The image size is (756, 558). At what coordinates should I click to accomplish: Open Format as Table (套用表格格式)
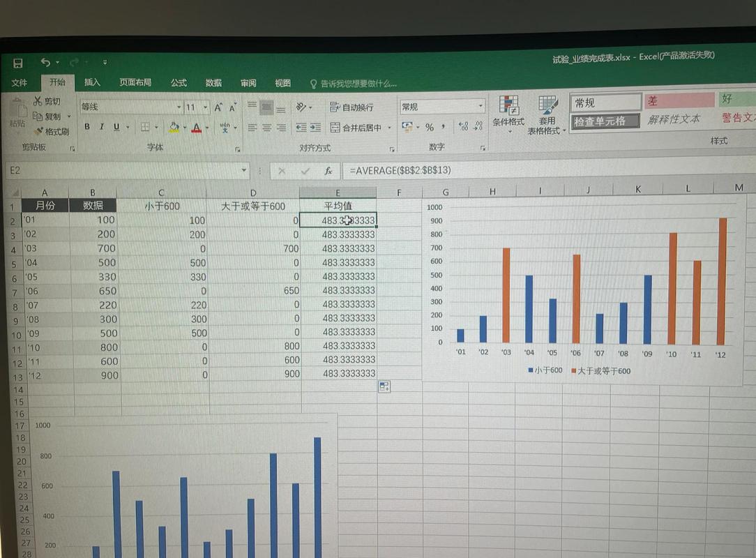547,115
